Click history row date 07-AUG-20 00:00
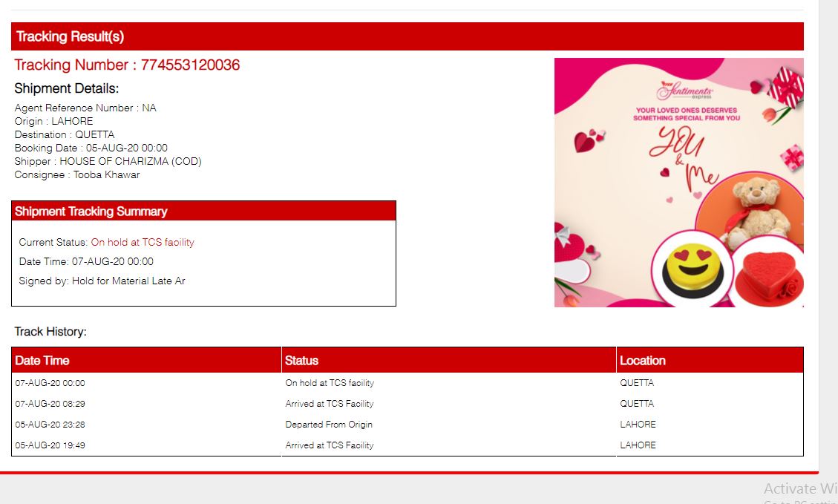 click(x=50, y=383)
